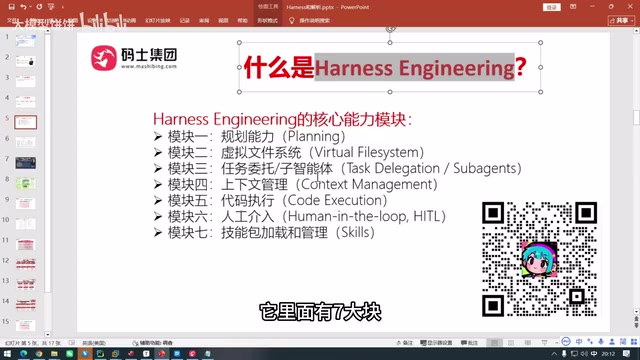Open File Explorer from the taskbar
Image resolution: width=640 pixels, height=360 pixels.
(54, 353)
